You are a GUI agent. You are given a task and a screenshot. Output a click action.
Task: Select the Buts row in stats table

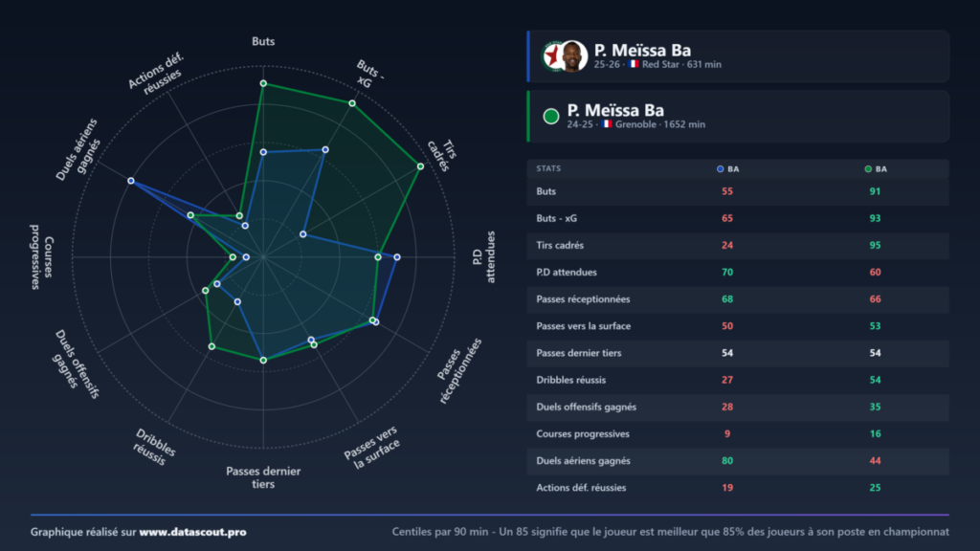pos(738,191)
